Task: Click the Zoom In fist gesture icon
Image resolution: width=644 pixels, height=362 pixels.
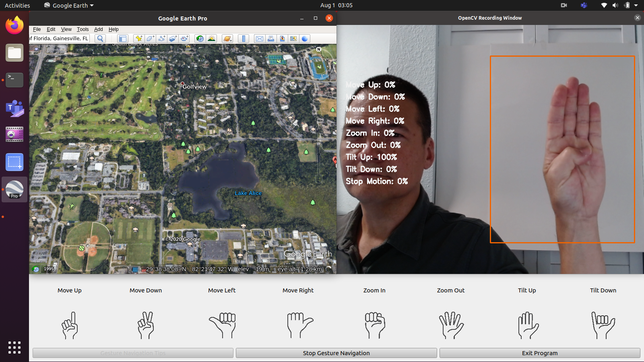Action: [375, 325]
